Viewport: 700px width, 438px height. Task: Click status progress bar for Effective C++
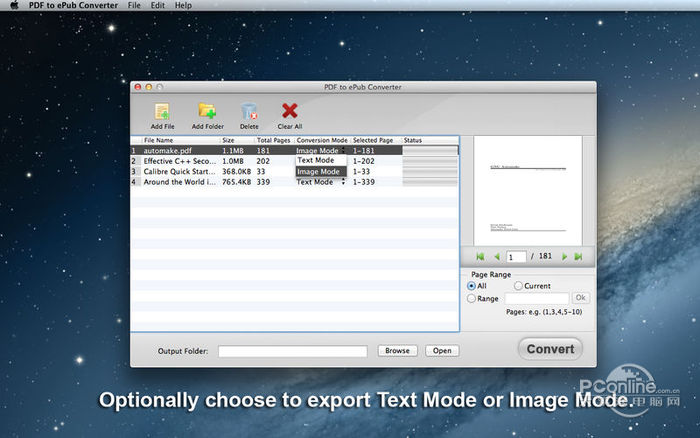(430, 161)
